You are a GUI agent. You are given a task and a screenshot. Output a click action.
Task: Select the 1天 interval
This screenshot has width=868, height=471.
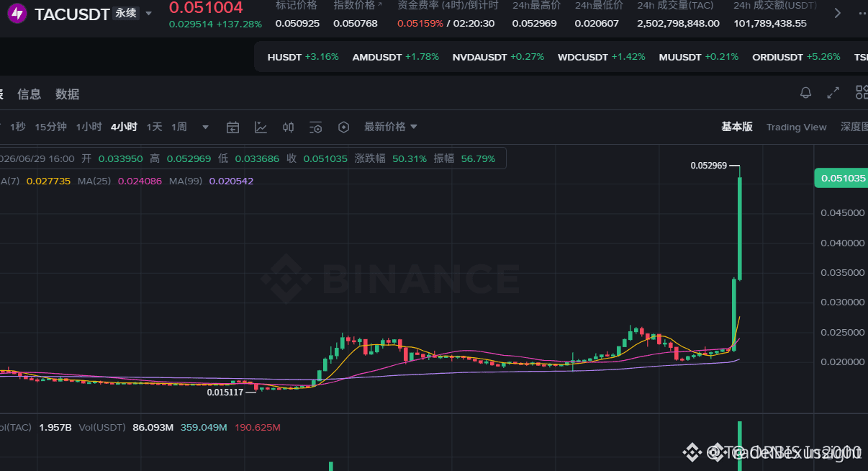(154, 127)
